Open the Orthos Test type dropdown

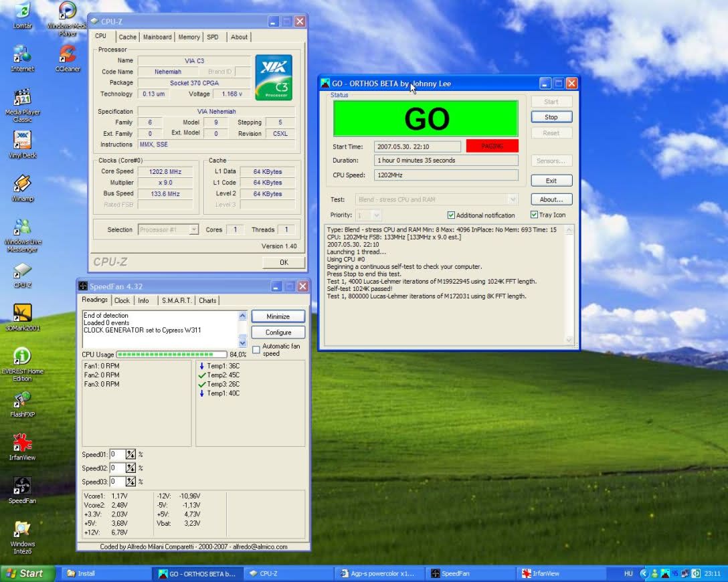tap(513, 199)
